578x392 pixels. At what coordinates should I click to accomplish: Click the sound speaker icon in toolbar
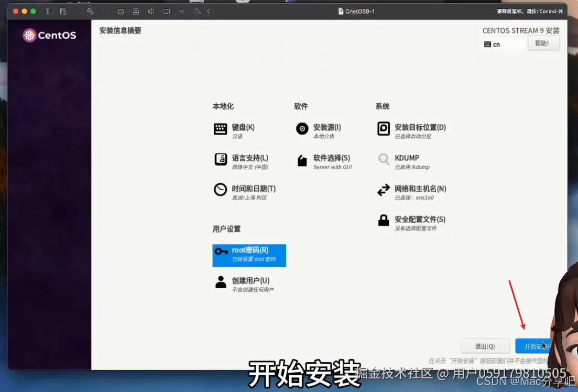point(151,12)
